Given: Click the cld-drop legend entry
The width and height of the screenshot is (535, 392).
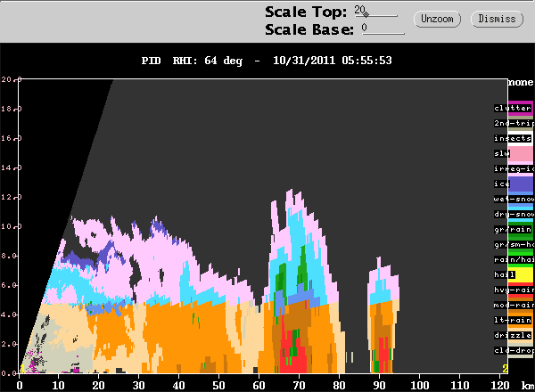Looking at the screenshot, I should [x=514, y=350].
